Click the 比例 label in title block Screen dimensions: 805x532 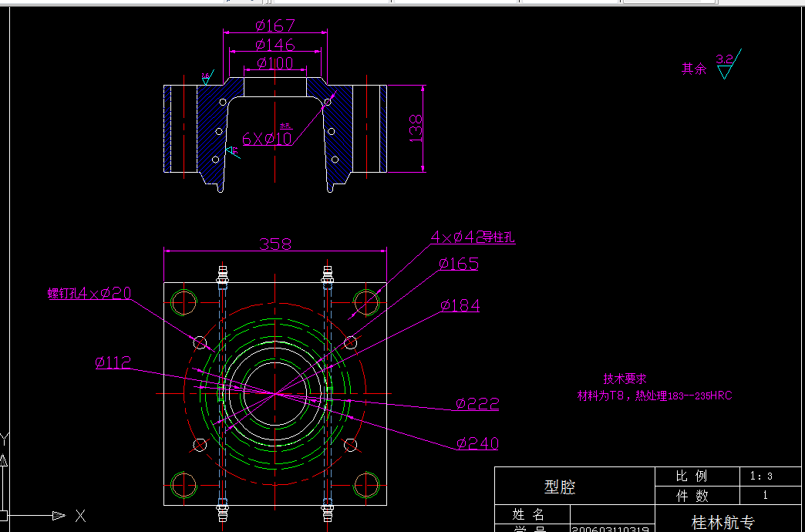coord(691,476)
